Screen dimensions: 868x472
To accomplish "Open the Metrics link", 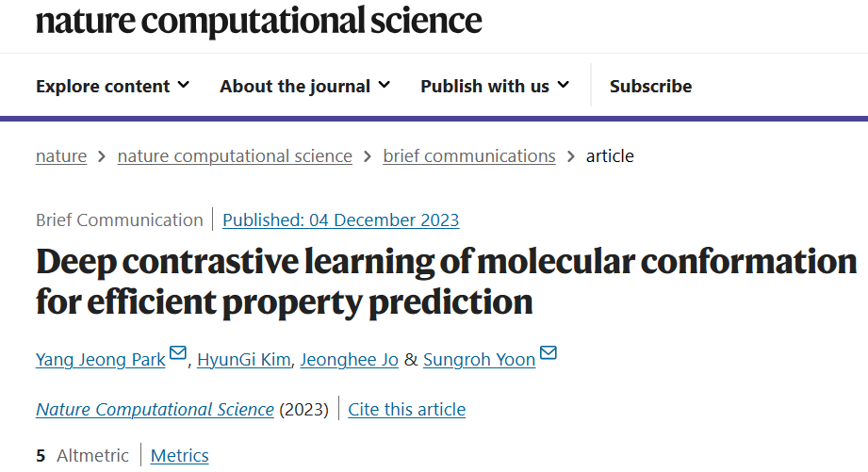I will [x=179, y=455].
